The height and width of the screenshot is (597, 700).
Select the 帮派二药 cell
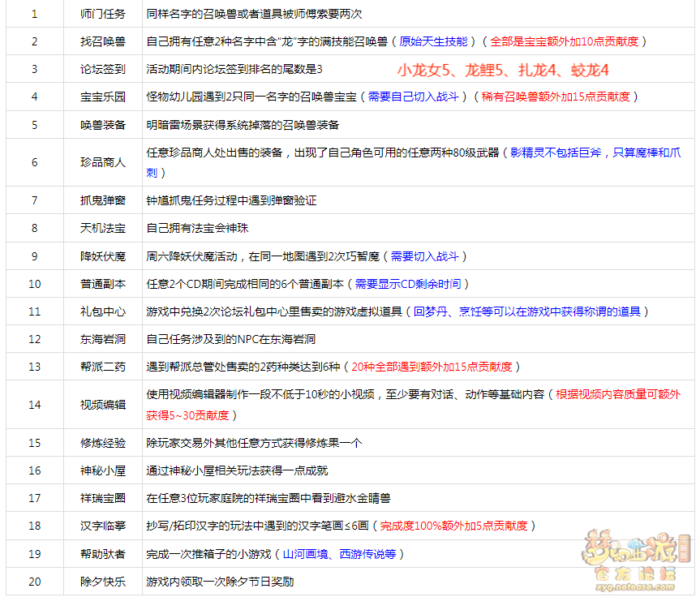(103, 367)
